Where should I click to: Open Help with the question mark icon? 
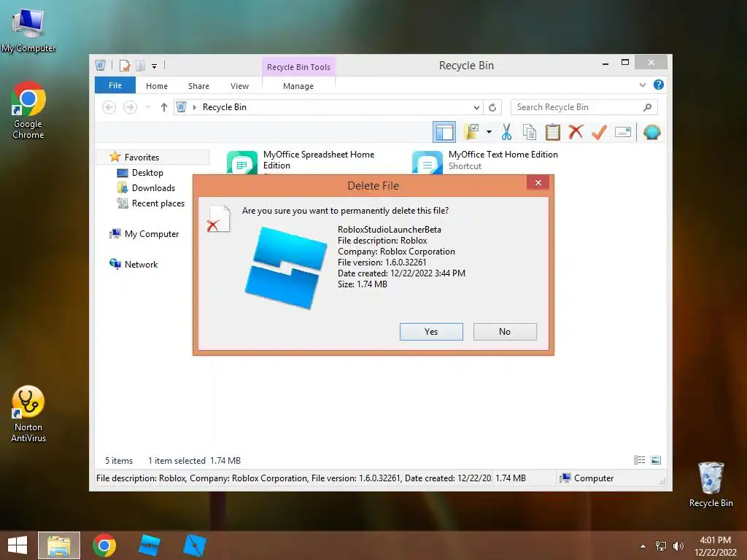[659, 85]
